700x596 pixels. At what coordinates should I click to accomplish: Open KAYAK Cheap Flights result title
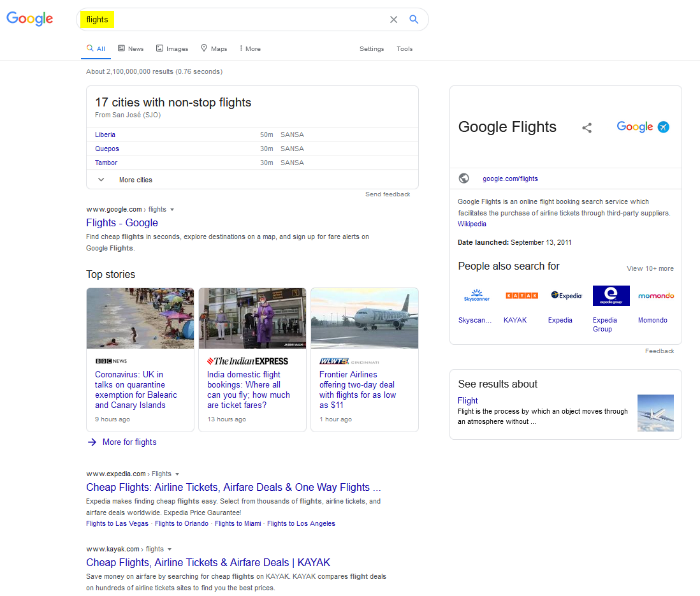pyautogui.click(x=208, y=562)
